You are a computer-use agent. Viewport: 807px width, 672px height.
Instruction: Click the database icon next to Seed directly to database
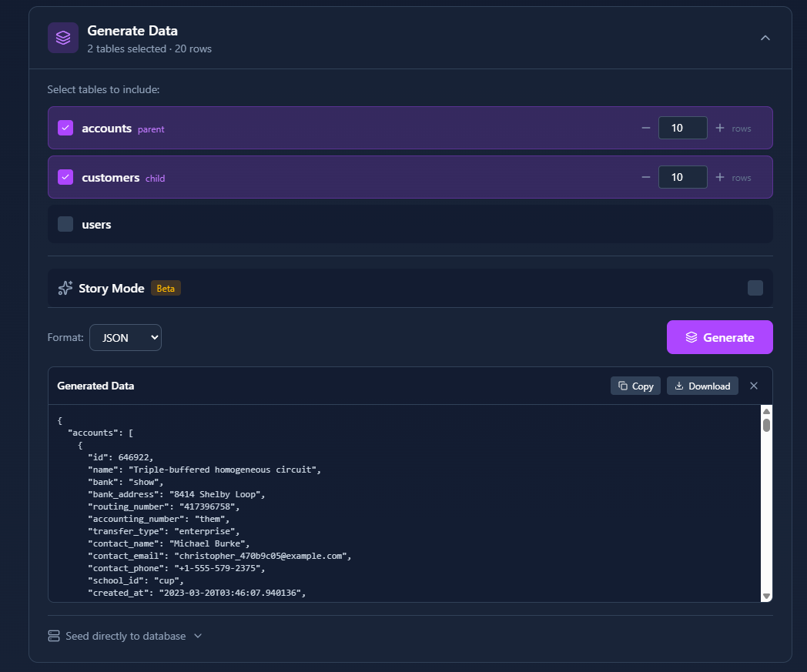tap(53, 636)
